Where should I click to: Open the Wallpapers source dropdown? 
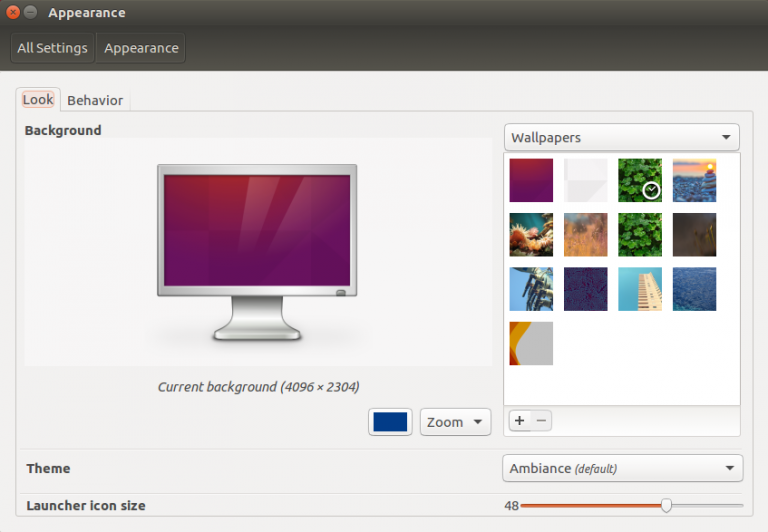point(621,138)
